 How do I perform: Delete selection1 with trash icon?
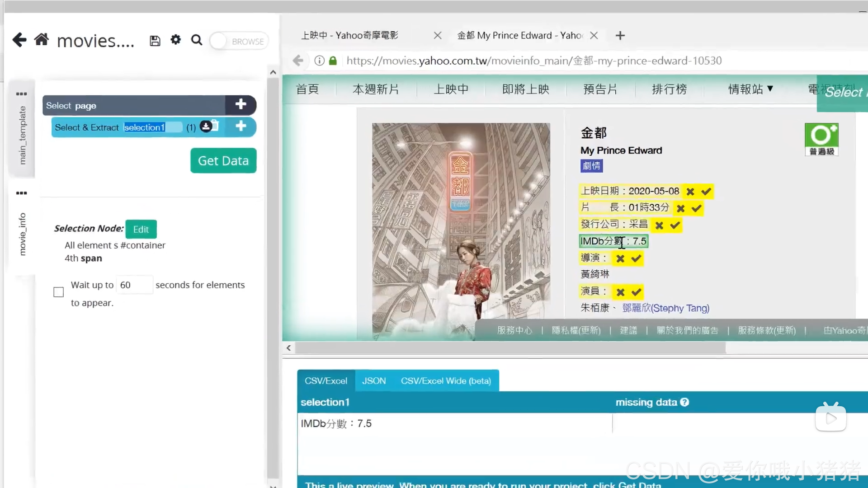click(x=216, y=126)
